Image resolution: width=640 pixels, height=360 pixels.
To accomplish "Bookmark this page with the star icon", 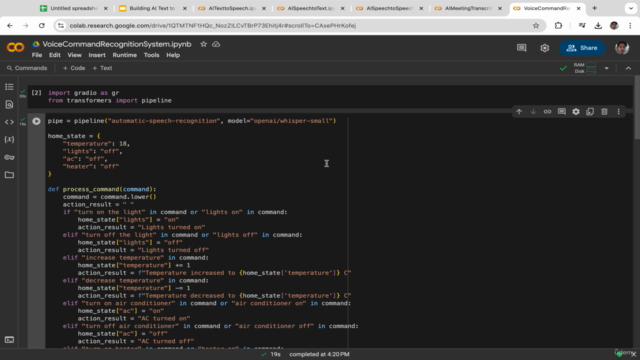I will (x=536, y=25).
